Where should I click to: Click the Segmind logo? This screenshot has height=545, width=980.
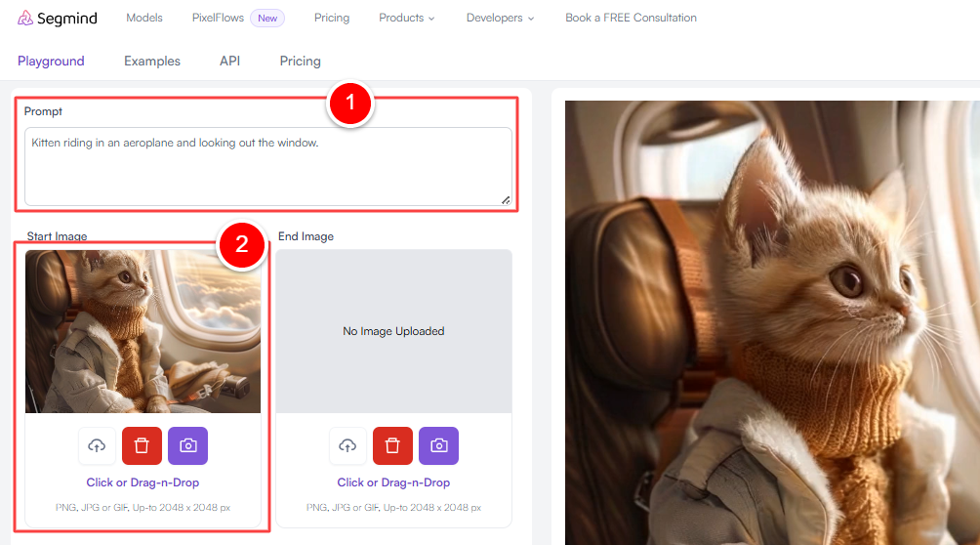click(x=58, y=19)
